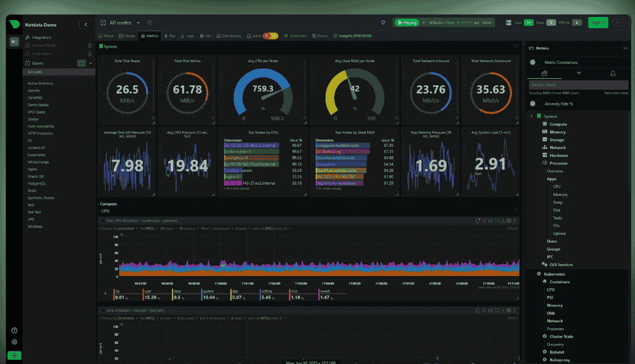
Task: Click the nodes status icon before Live
Action: [x=509, y=23]
